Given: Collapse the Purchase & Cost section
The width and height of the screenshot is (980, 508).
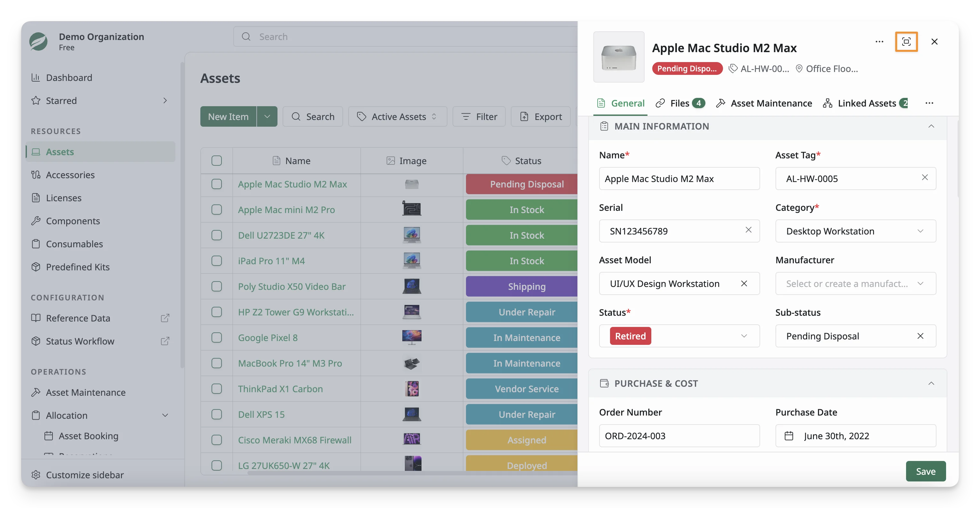Looking at the screenshot, I should pos(931,383).
